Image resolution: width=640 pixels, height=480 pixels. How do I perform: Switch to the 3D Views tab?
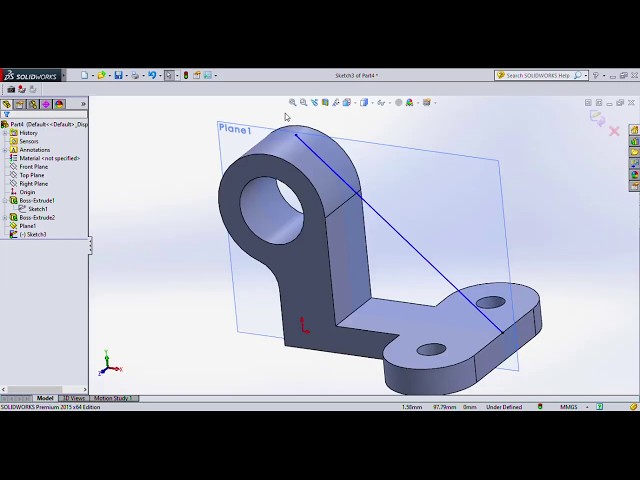[x=74, y=398]
